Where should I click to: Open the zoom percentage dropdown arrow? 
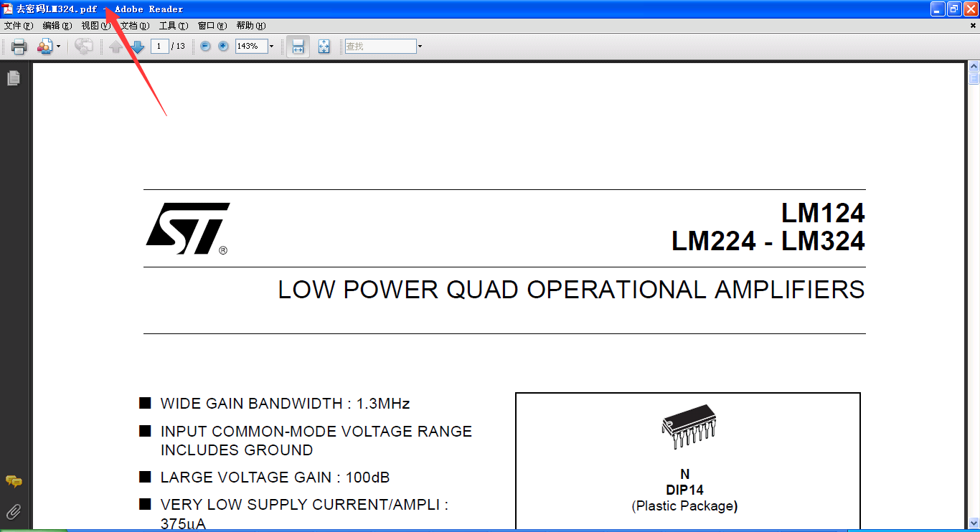271,46
